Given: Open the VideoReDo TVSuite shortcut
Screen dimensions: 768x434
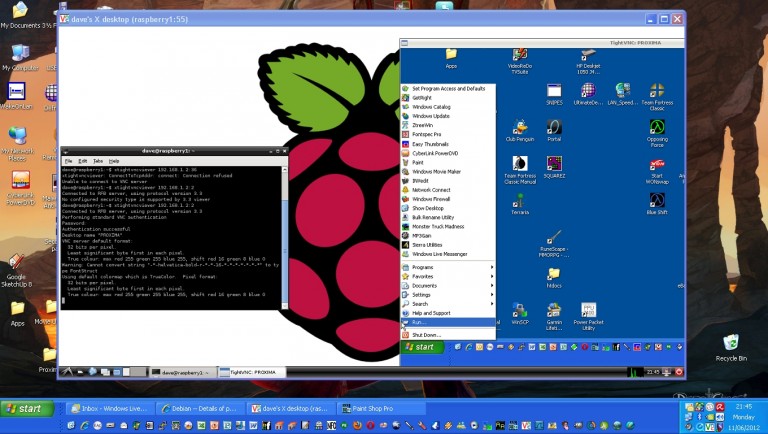Looking at the screenshot, I should (x=520, y=60).
